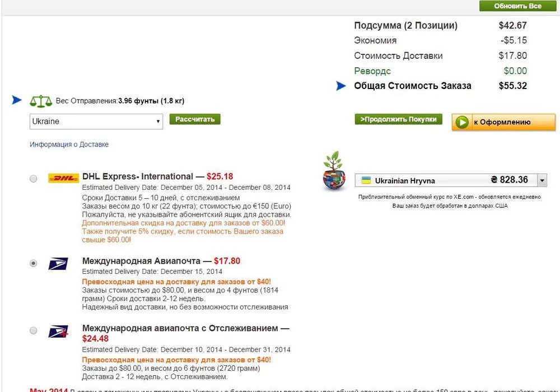
Task: Click DHL Express- International heading text
Action: 138,176
